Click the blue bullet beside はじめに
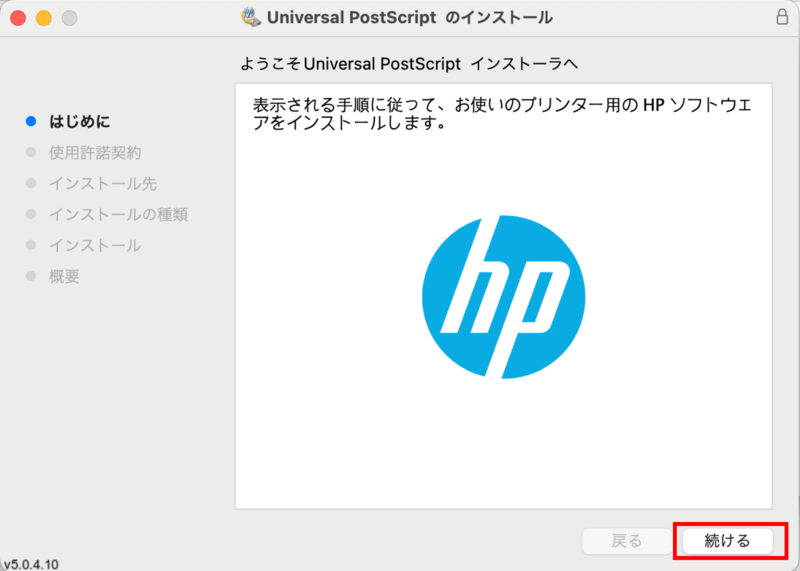 point(31,122)
